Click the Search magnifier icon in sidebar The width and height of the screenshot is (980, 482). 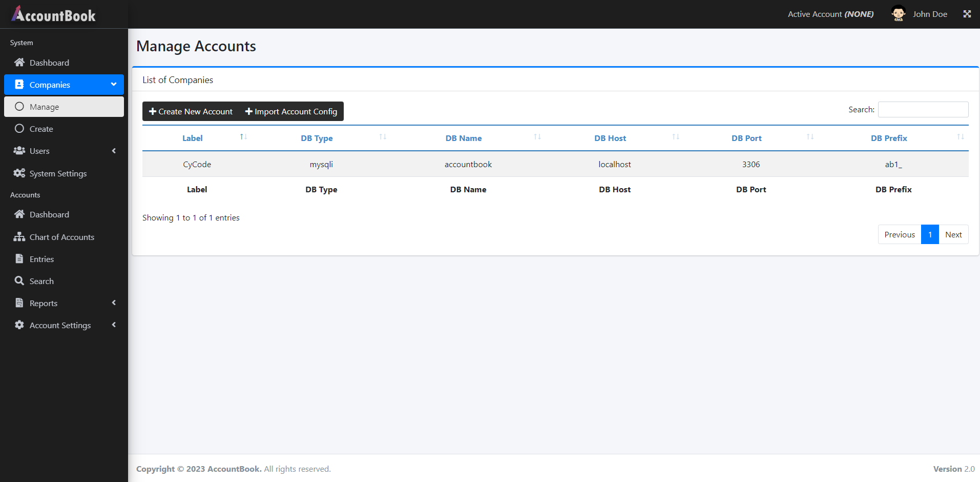tap(19, 281)
